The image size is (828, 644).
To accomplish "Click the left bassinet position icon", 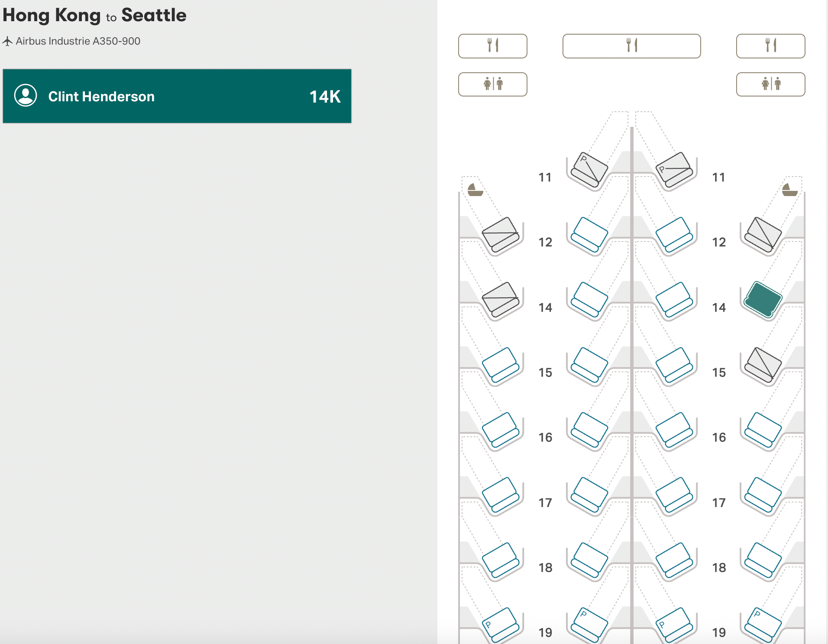I will click(x=475, y=189).
